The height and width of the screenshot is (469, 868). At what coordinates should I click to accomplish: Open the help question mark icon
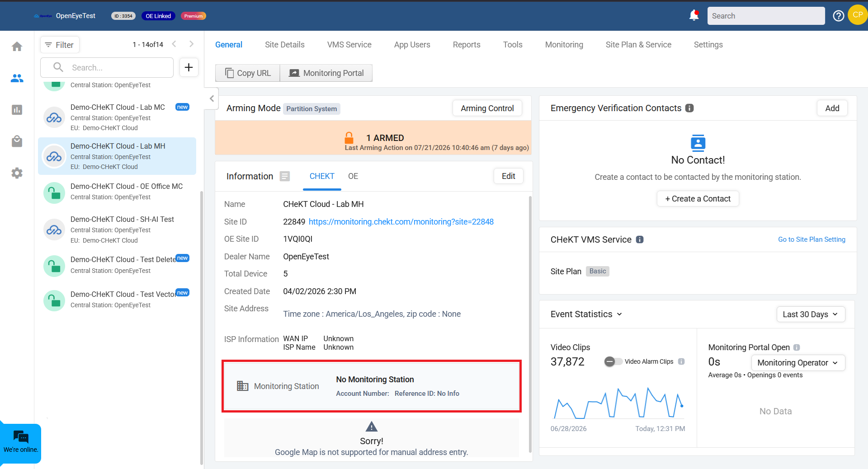pyautogui.click(x=839, y=16)
